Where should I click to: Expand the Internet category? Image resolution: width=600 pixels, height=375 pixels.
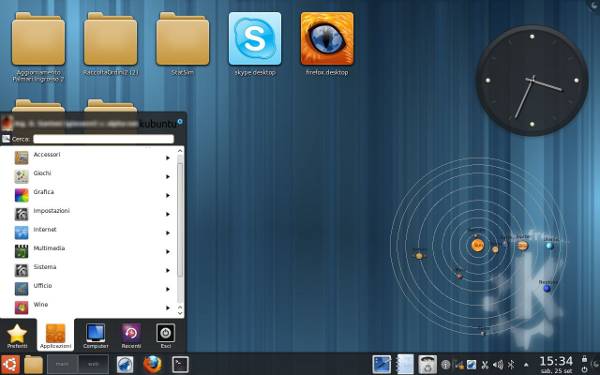pyautogui.click(x=92, y=232)
